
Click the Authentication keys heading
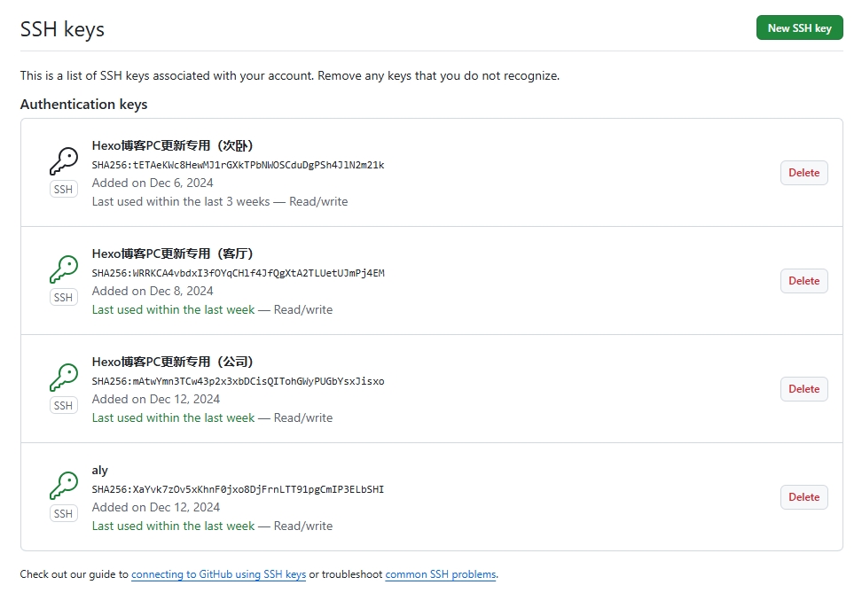pyautogui.click(x=83, y=105)
